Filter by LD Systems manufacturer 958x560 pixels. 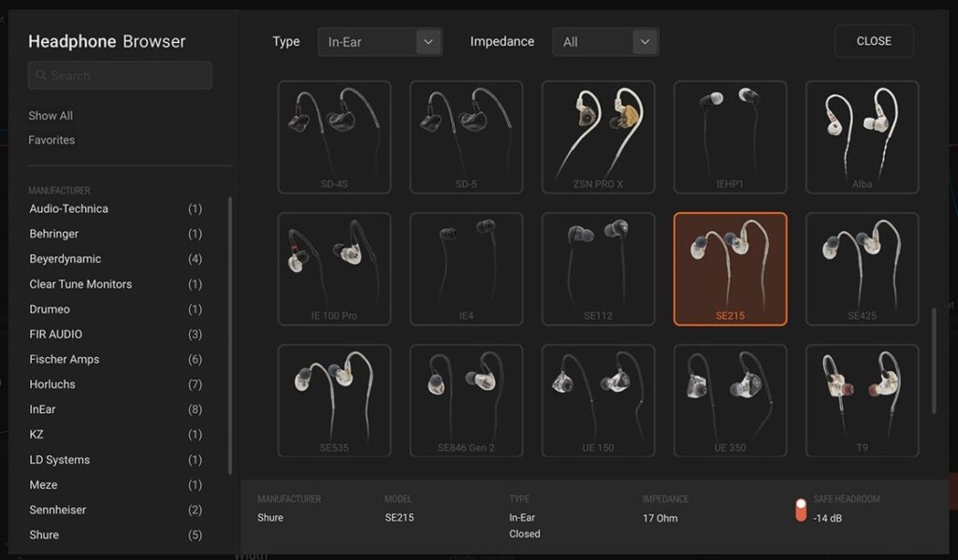point(115,459)
